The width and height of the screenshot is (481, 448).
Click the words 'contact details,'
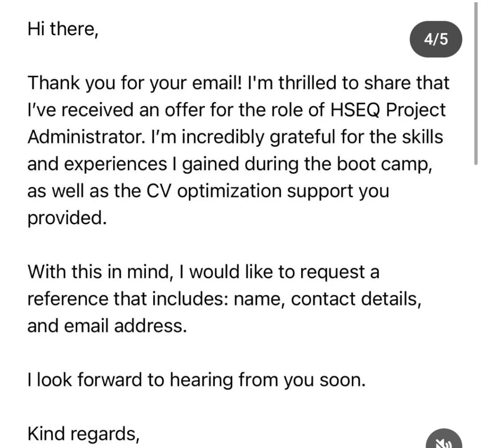356,299
